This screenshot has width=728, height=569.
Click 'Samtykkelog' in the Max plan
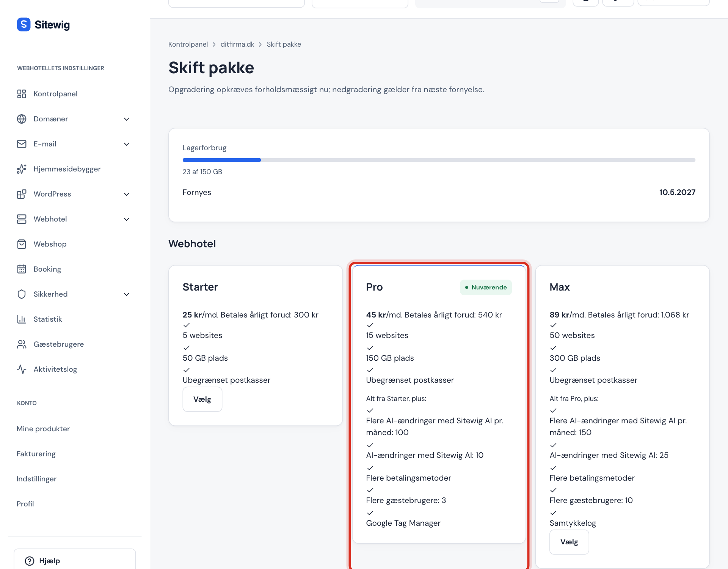coord(573,523)
